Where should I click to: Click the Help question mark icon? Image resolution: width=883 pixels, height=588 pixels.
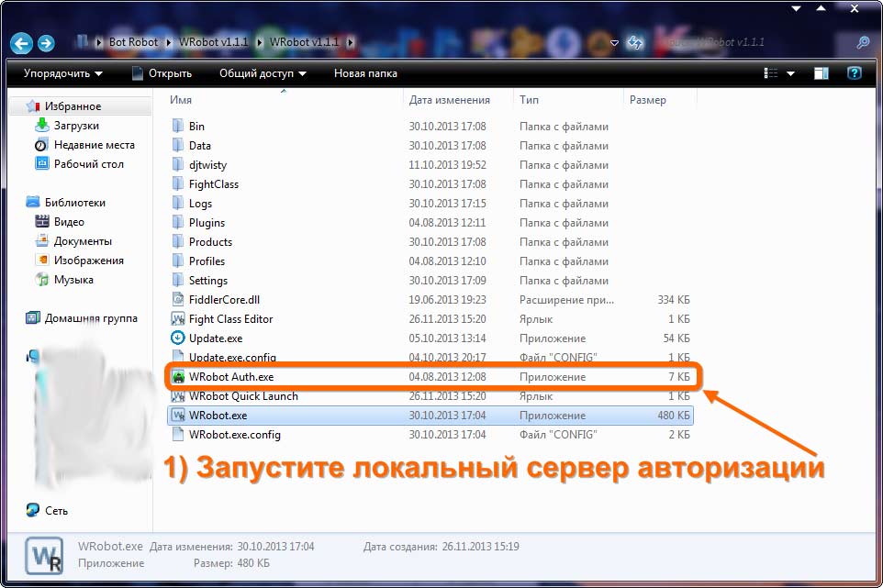(855, 73)
